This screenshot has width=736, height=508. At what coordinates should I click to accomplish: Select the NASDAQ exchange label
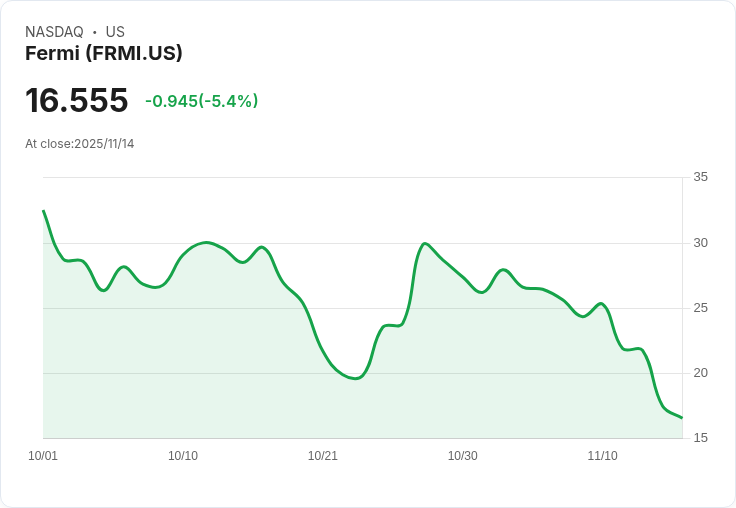[54, 32]
